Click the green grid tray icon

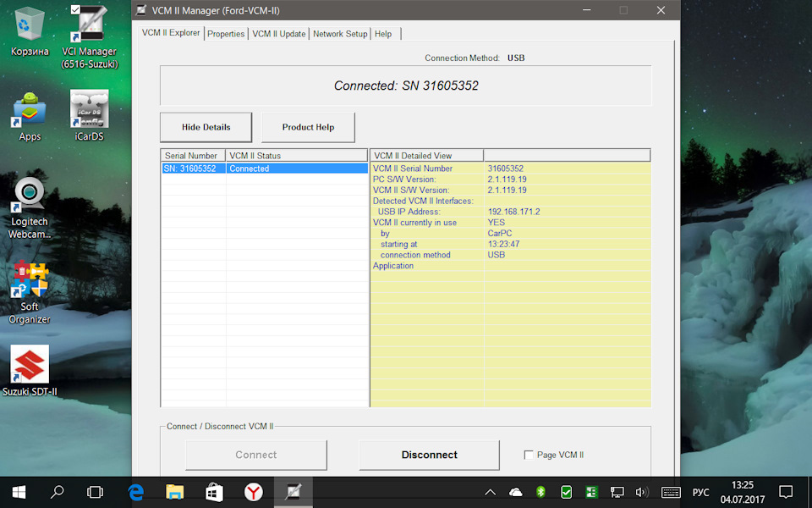(x=591, y=492)
